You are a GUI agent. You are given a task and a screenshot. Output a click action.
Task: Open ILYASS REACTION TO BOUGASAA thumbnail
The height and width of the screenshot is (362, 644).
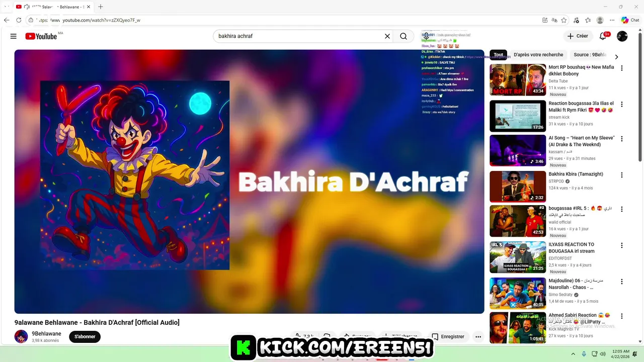518,257
